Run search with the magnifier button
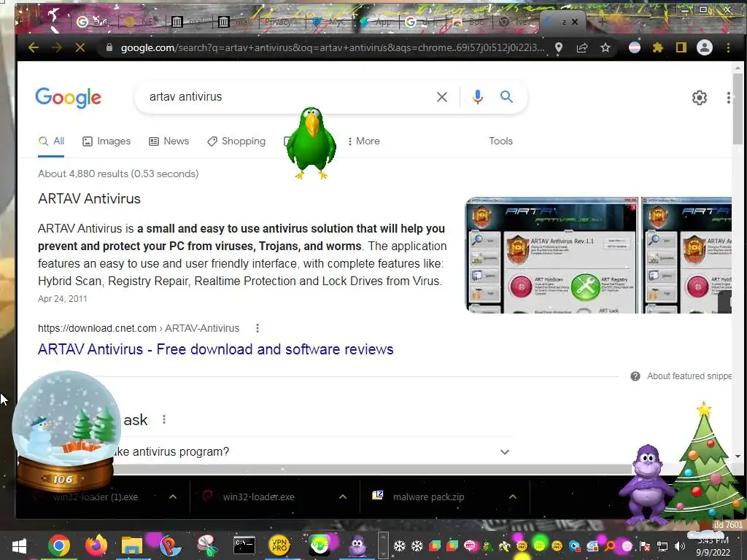747x560 pixels. pyautogui.click(x=506, y=97)
